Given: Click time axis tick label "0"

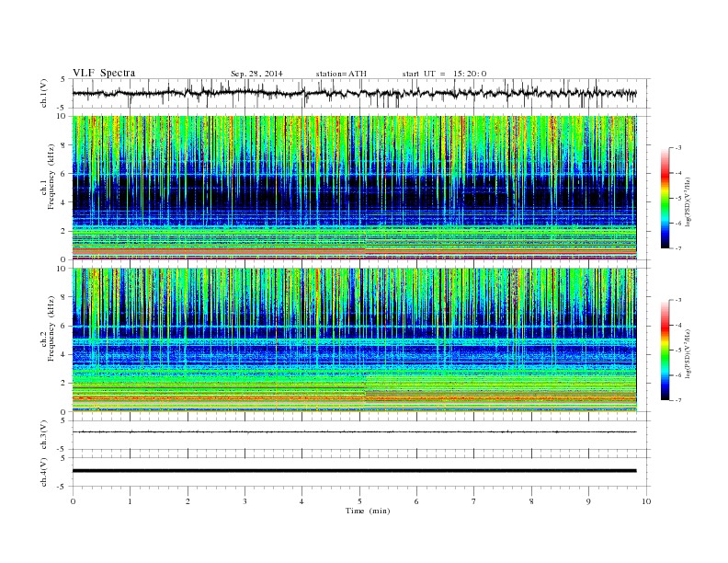Looking at the screenshot, I should [73, 501].
